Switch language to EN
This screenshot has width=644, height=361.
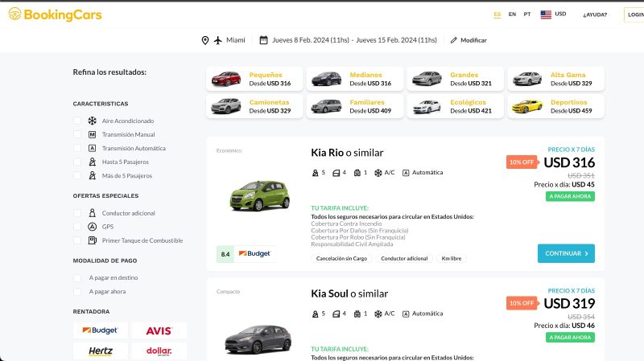[x=512, y=14]
